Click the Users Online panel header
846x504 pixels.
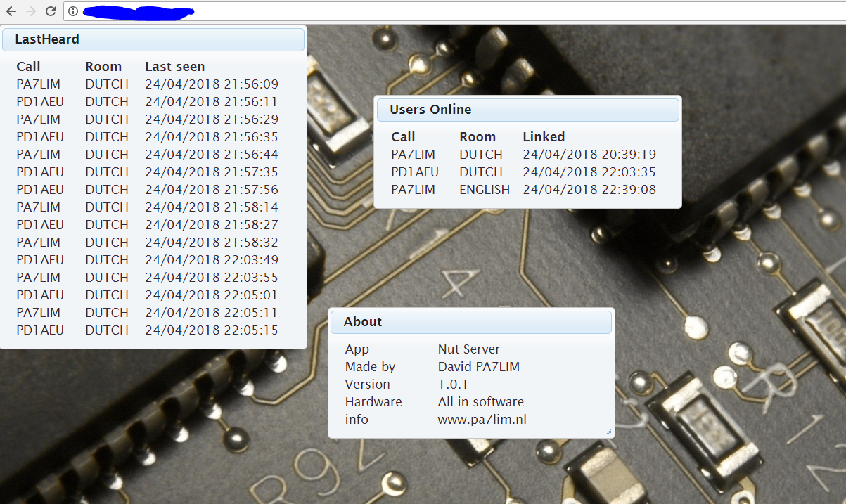pyautogui.click(x=527, y=110)
